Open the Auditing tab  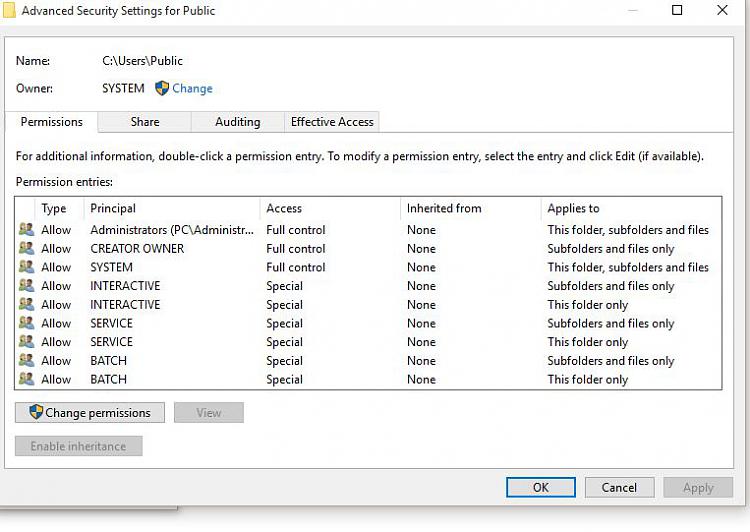coord(238,122)
